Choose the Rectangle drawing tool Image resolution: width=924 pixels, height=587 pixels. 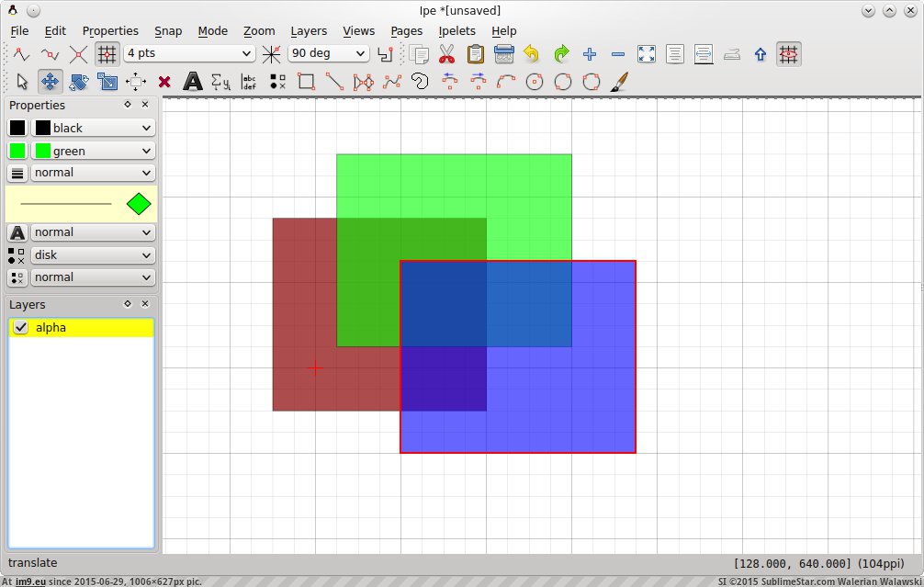click(306, 82)
